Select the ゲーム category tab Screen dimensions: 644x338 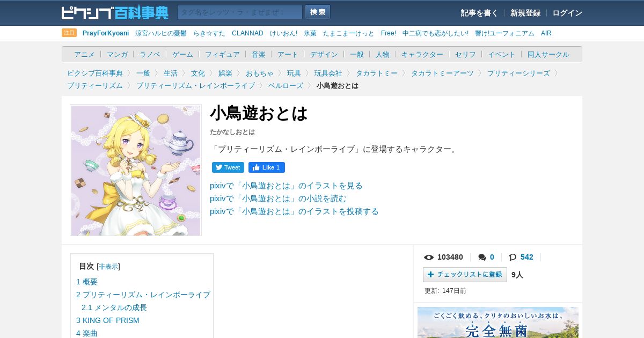tap(182, 54)
